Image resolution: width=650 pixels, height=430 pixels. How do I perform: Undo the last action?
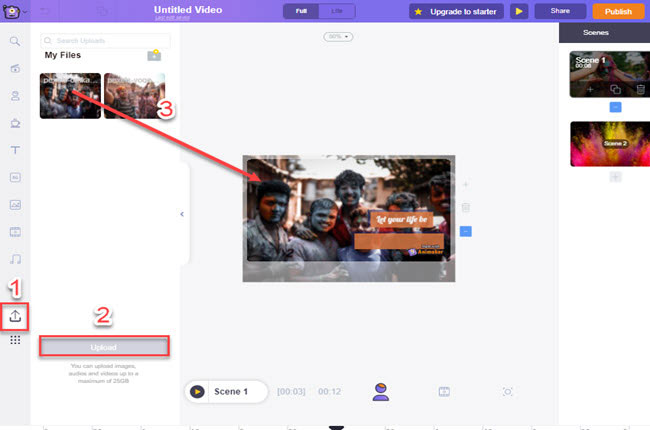[44, 11]
